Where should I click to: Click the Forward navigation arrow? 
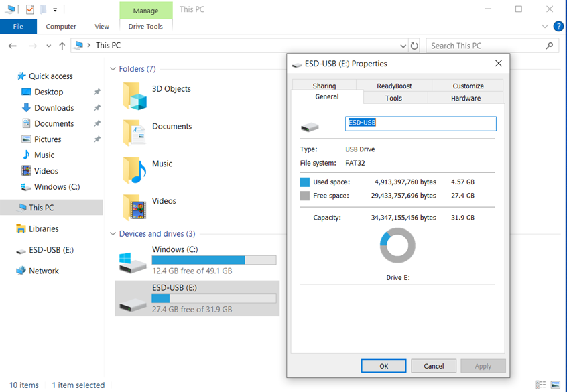pos(33,46)
